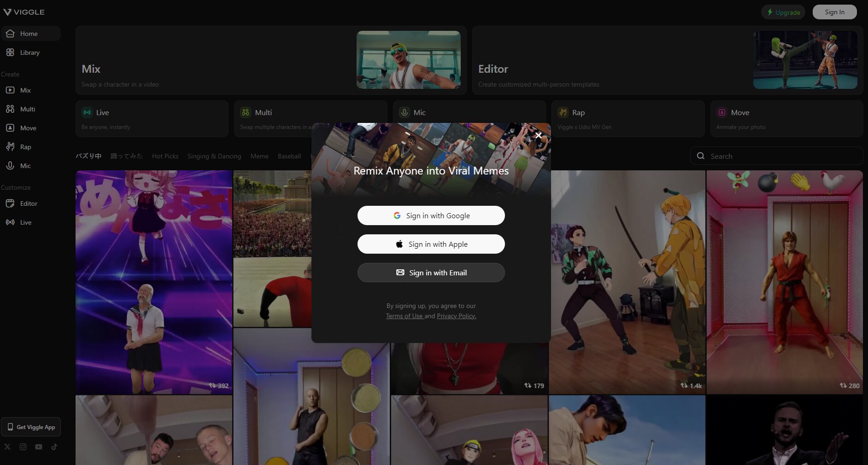The height and width of the screenshot is (465, 868).
Task: Click the Multi card icon
Action: click(x=246, y=112)
